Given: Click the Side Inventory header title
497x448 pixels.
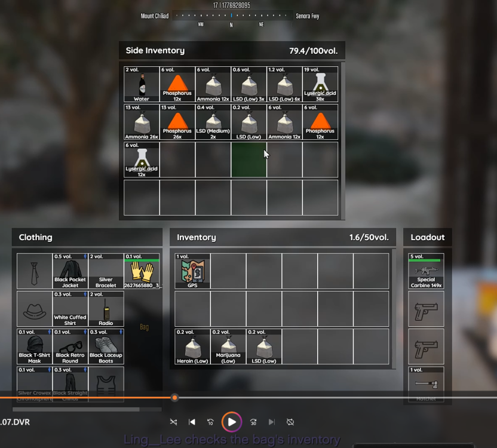Looking at the screenshot, I should point(155,51).
